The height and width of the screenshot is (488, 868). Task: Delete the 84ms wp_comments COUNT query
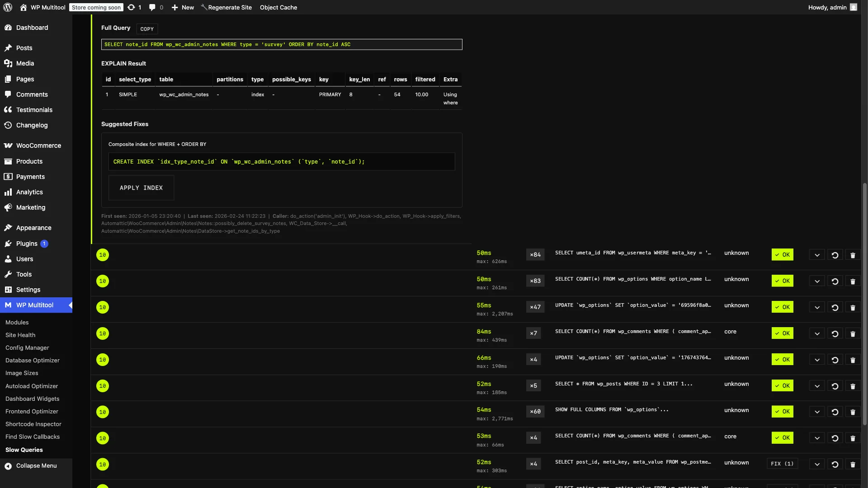[x=853, y=334]
